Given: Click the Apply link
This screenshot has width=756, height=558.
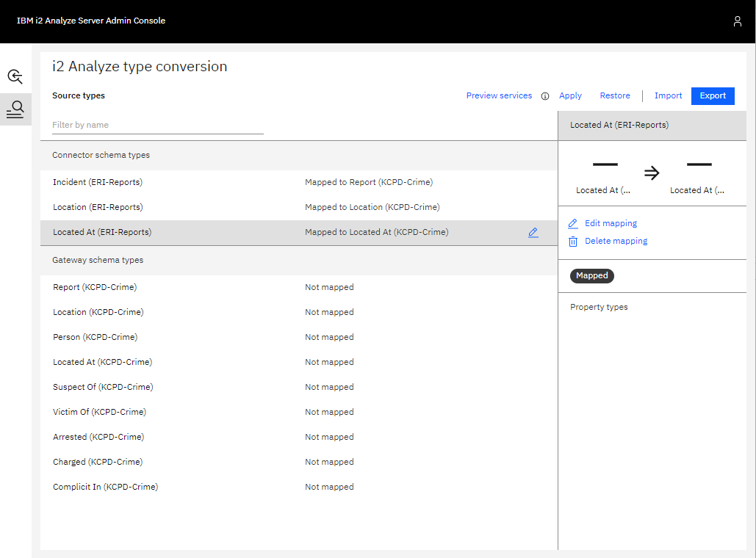Looking at the screenshot, I should point(570,95).
